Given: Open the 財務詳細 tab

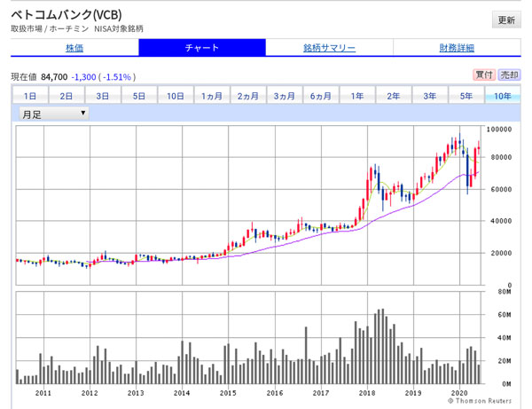Looking at the screenshot, I should (x=457, y=48).
